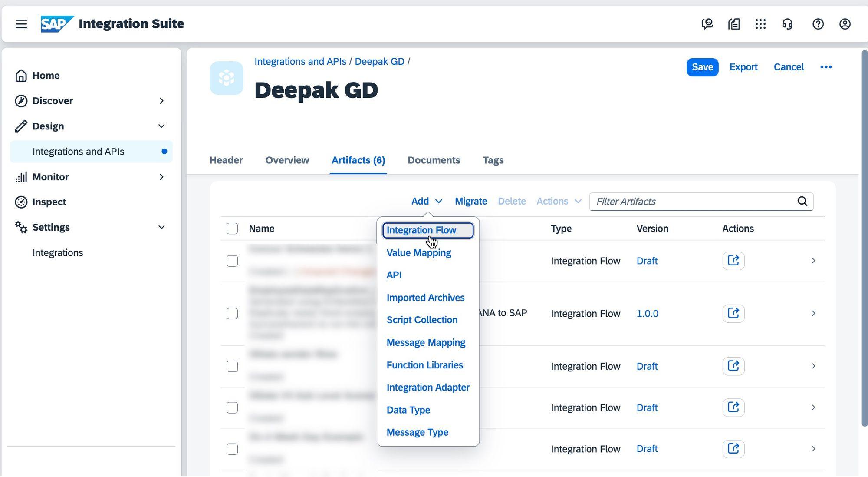Collapse the Design section in the sidebar
Screen dimensions: 868x477
pyautogui.click(x=161, y=126)
